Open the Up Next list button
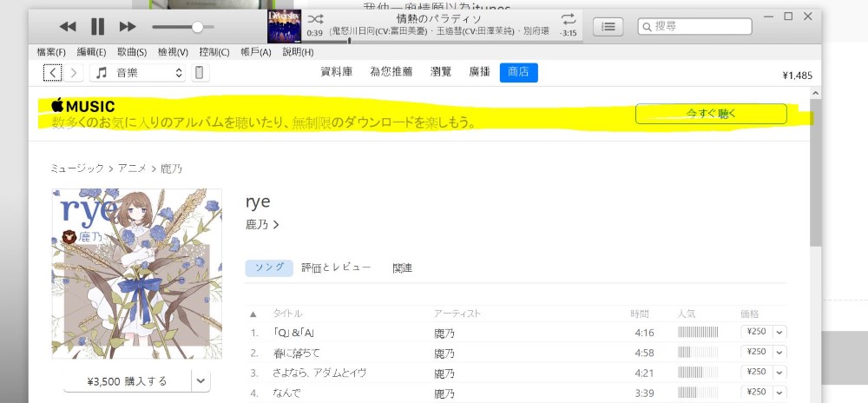868x403 pixels. (608, 27)
